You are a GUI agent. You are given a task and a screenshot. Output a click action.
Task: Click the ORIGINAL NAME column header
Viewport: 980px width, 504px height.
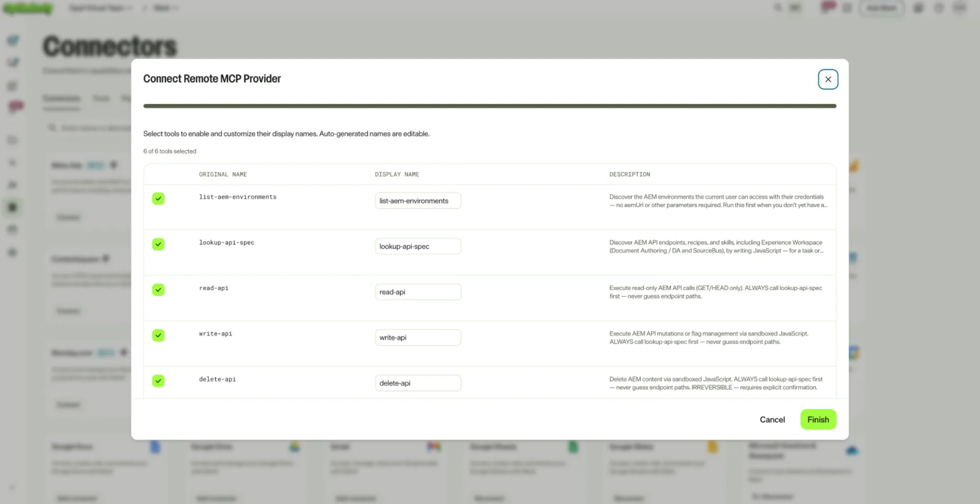pos(223,174)
